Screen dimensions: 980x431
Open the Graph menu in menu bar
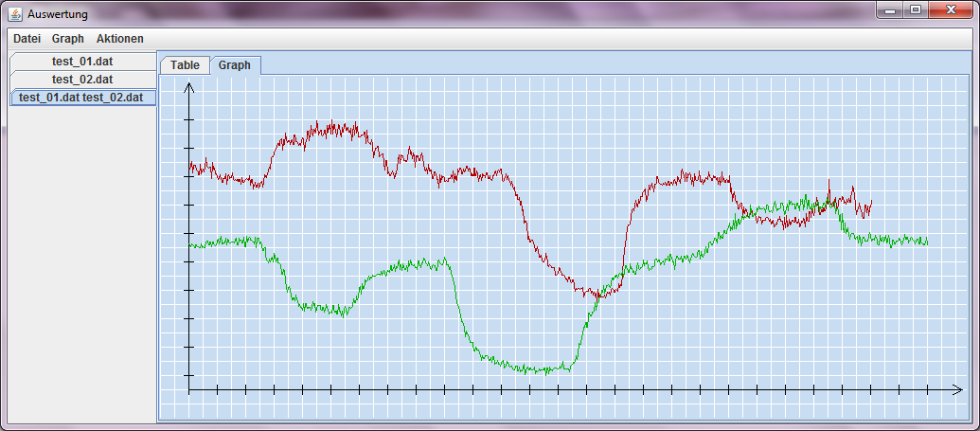point(68,39)
